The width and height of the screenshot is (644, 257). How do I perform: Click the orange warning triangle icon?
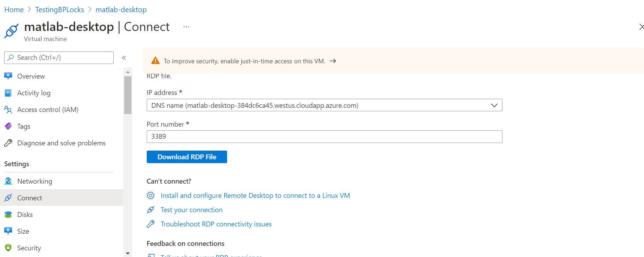[x=155, y=61]
